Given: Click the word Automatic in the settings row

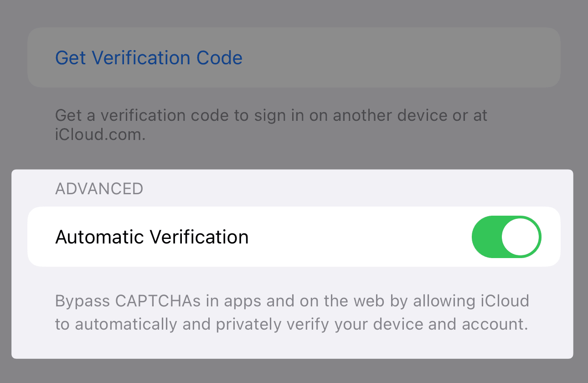Looking at the screenshot, I should point(100,237).
